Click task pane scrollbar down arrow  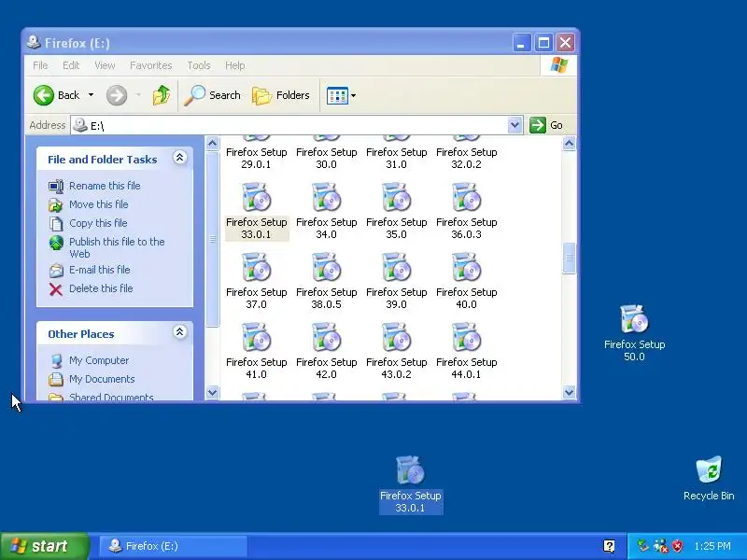coord(213,392)
